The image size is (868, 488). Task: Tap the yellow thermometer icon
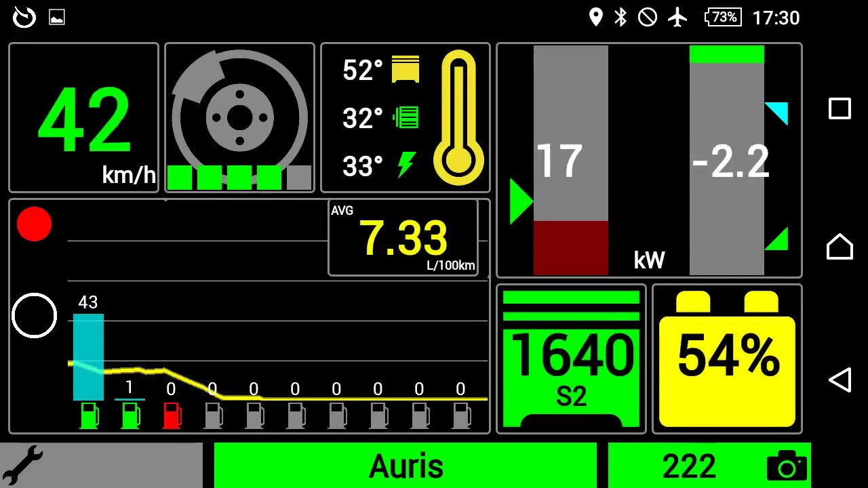(x=459, y=117)
